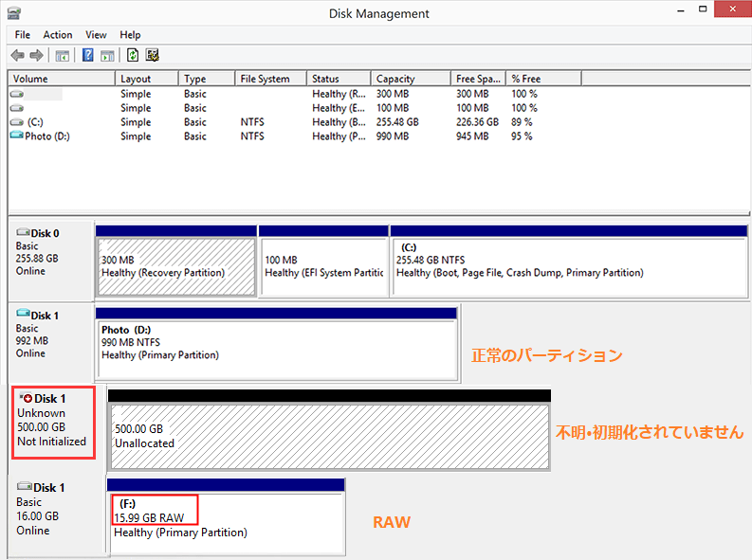Click the disk Settings toolbar icon
Image resolution: width=752 pixels, height=560 pixels.
[152, 56]
